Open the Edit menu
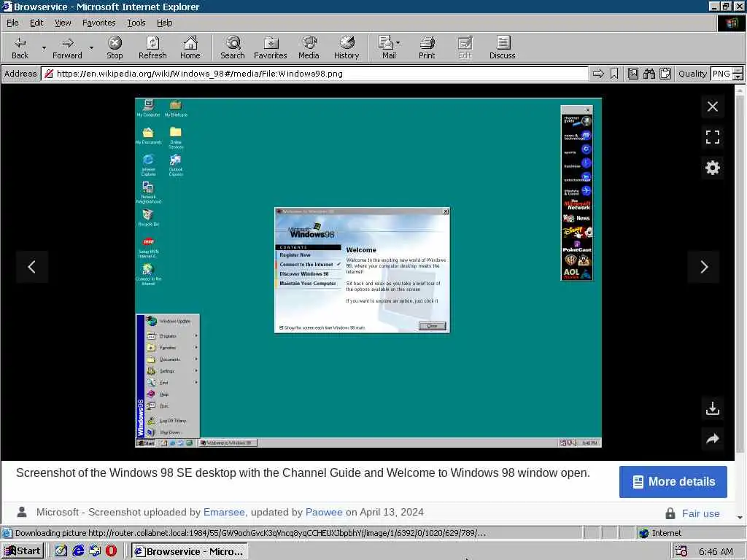The height and width of the screenshot is (560, 747). tap(36, 23)
